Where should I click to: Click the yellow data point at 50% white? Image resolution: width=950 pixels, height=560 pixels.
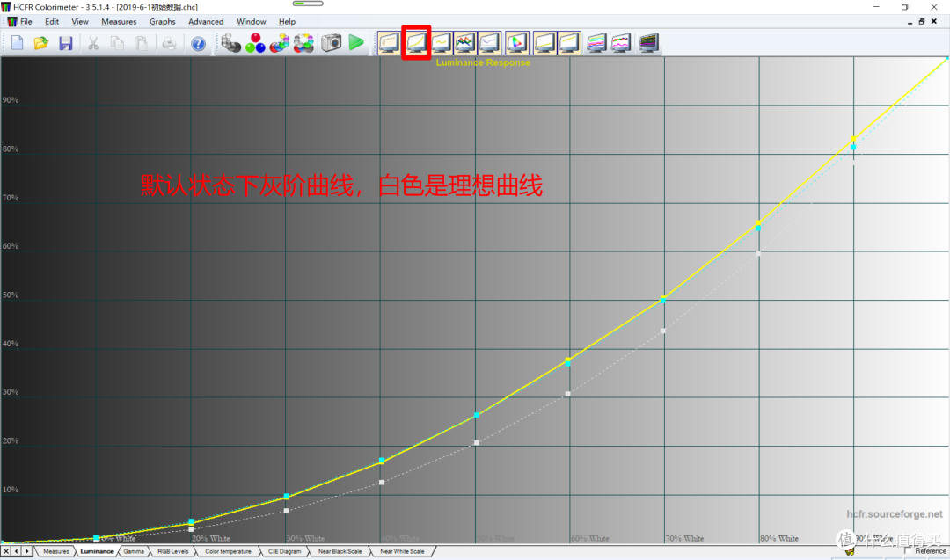click(x=476, y=415)
